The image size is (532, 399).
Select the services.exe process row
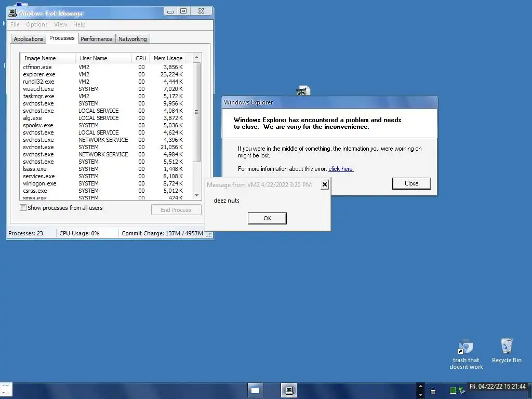[x=106, y=176]
